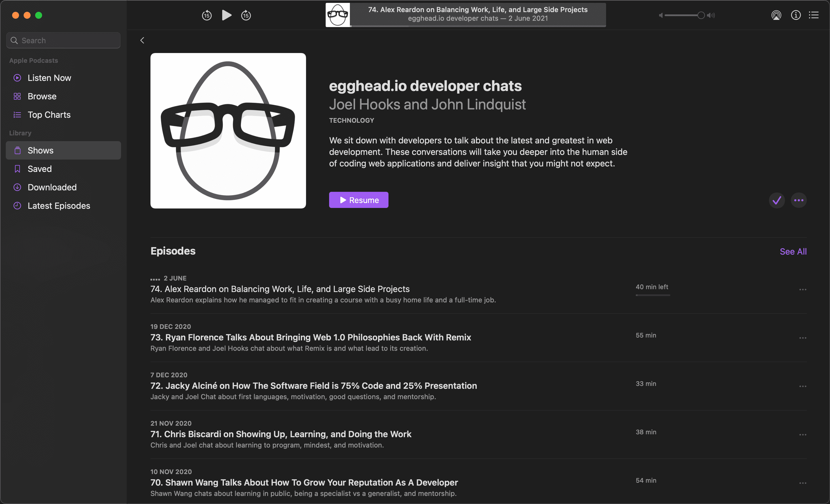Click the TECHNOLOGY category label
This screenshot has width=830, height=504.
pos(351,120)
